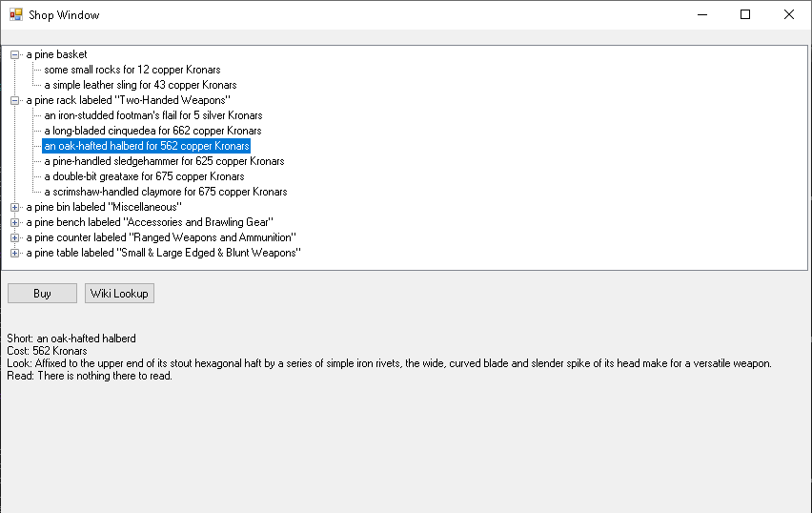Viewport: 812px width, 513px height.
Task: Select the double-bit greataxe item
Action: coord(144,176)
